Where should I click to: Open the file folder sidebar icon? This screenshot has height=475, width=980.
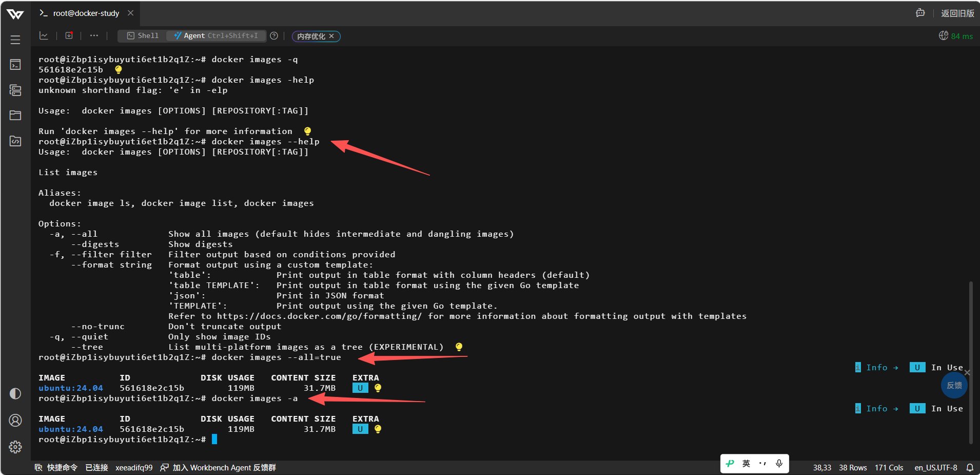pyautogui.click(x=15, y=115)
